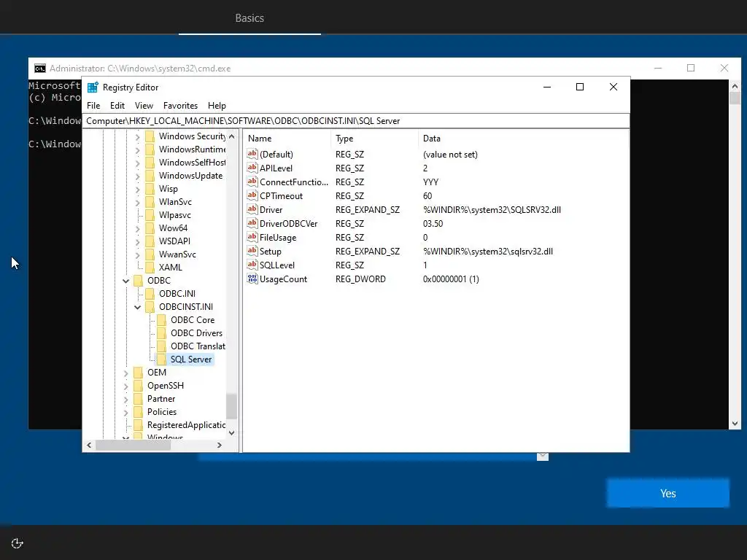Viewport: 747px width, 560px height.
Task: Collapse the ODBCINST.INI tree node
Action: pyautogui.click(x=137, y=307)
